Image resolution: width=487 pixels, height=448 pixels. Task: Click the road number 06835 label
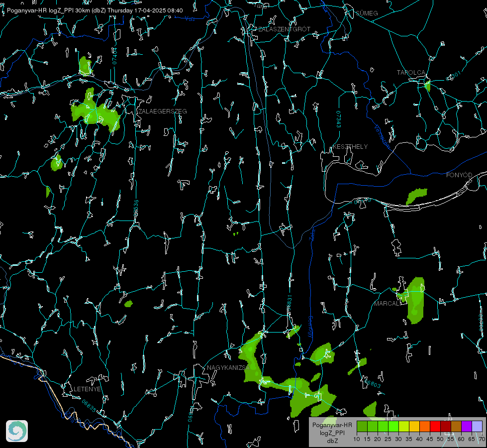(x=89, y=406)
